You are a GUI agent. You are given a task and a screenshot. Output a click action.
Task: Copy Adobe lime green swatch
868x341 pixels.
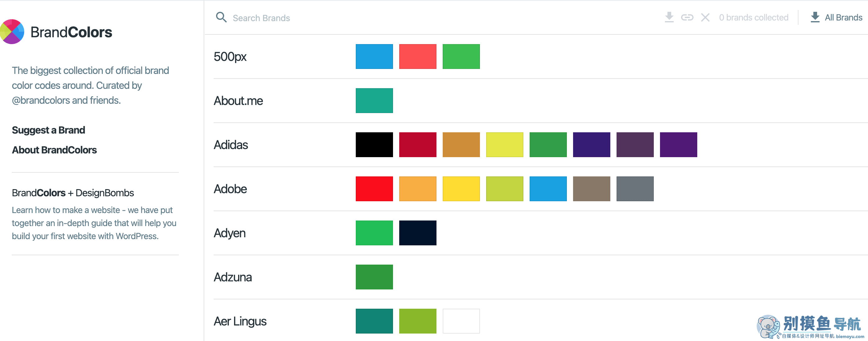[x=505, y=189]
